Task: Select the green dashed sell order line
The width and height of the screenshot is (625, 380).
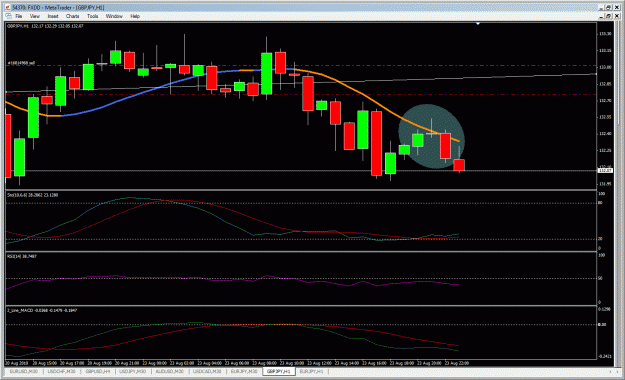Action: 301,65
